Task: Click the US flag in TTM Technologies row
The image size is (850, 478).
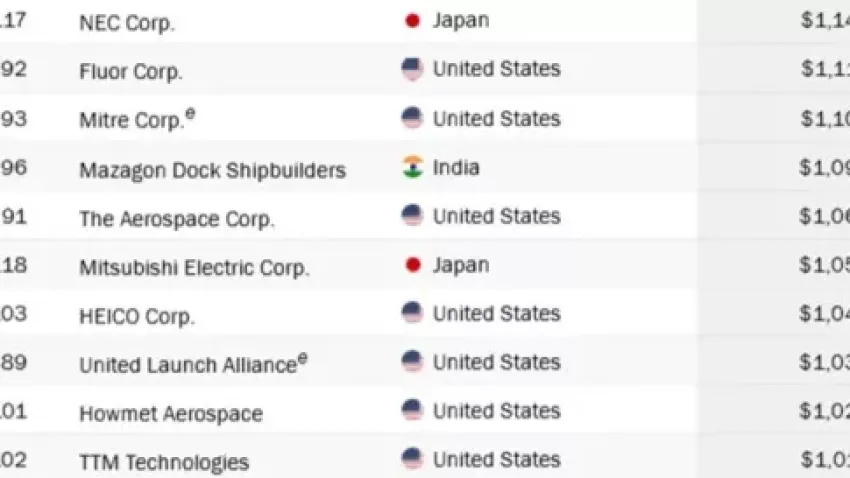Action: coord(412,459)
